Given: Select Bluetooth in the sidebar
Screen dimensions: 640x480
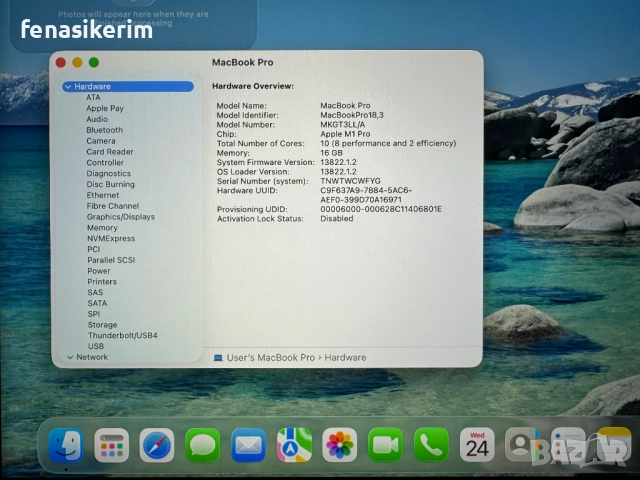Looking at the screenshot, I should pos(104,130).
